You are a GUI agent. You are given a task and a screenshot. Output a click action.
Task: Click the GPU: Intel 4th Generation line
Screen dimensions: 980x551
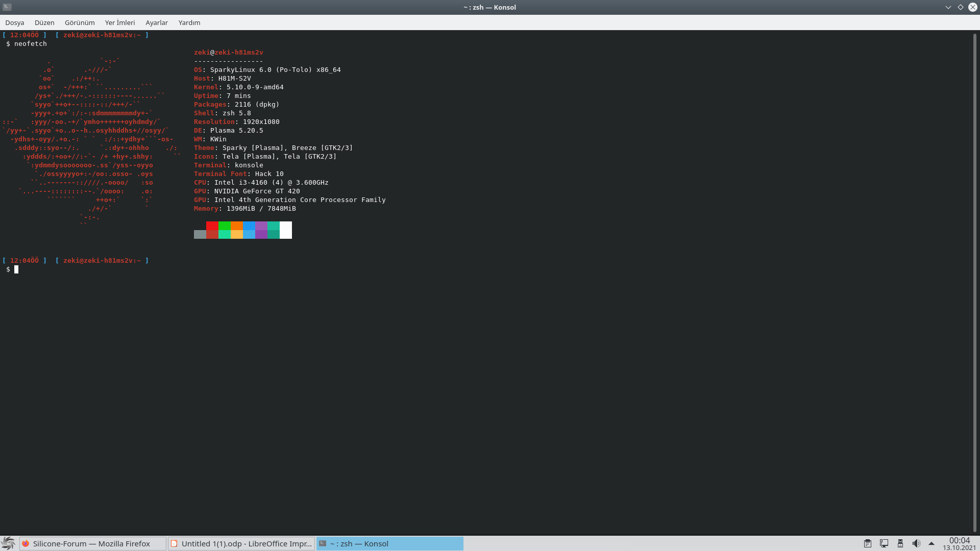click(x=290, y=200)
